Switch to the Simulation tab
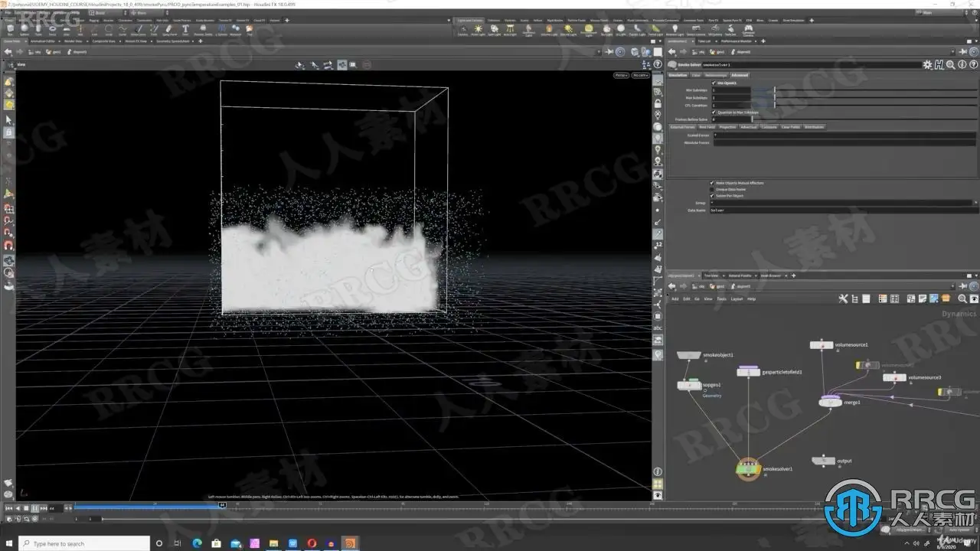 click(678, 75)
